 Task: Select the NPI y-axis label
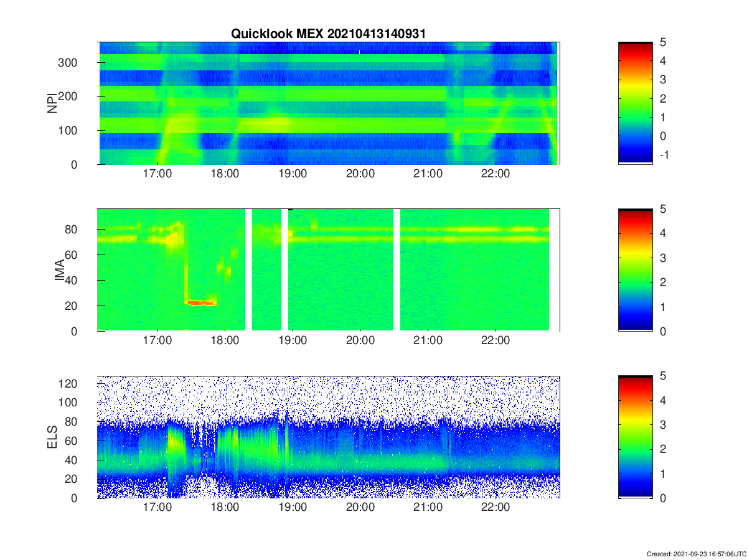point(52,103)
